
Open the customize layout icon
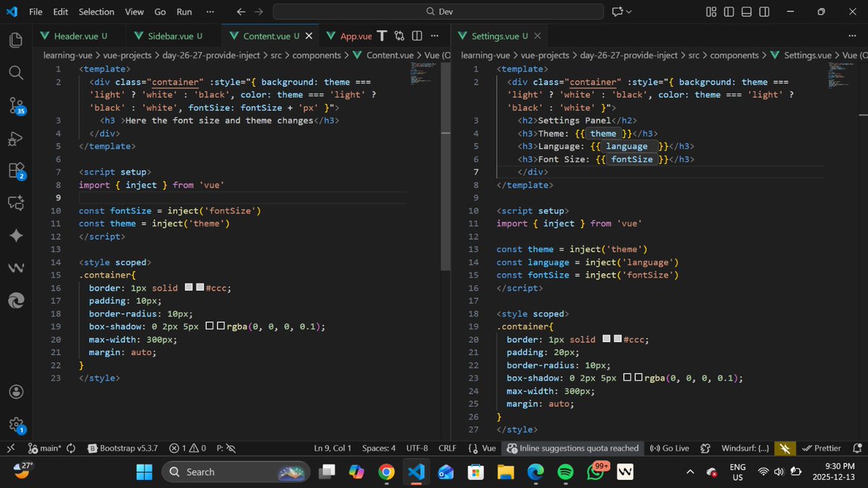(711, 12)
